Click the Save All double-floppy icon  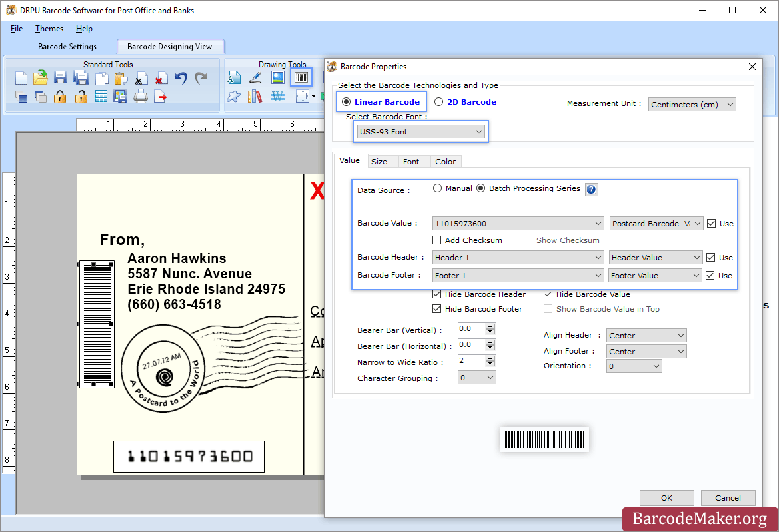[81, 78]
